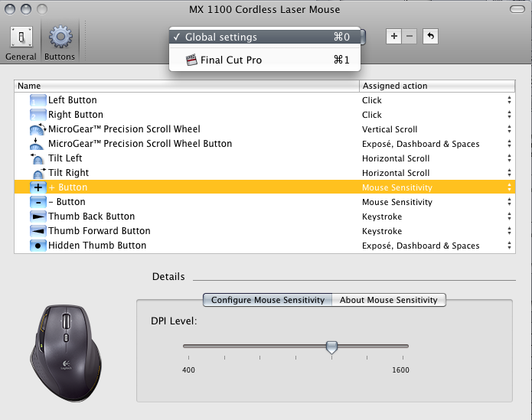
Task: Add a new application setting with plus
Action: (x=394, y=36)
